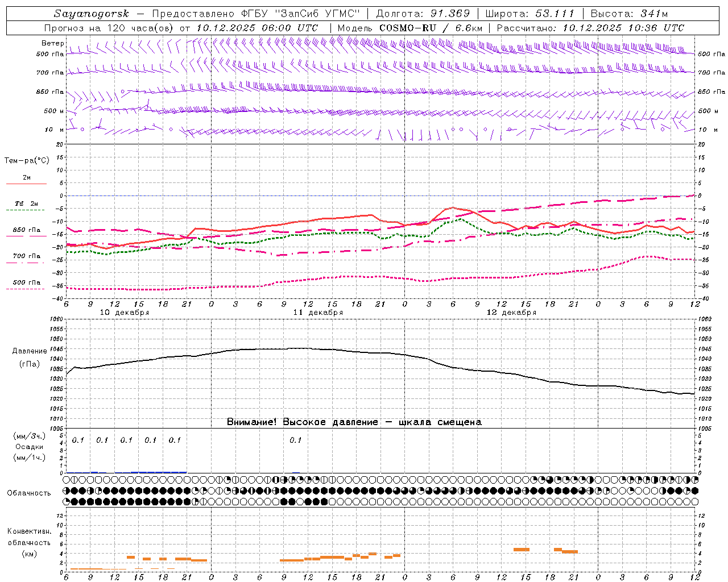
Task: Click the (мм/3ч.) precipitation unit label
Action: (x=30, y=436)
